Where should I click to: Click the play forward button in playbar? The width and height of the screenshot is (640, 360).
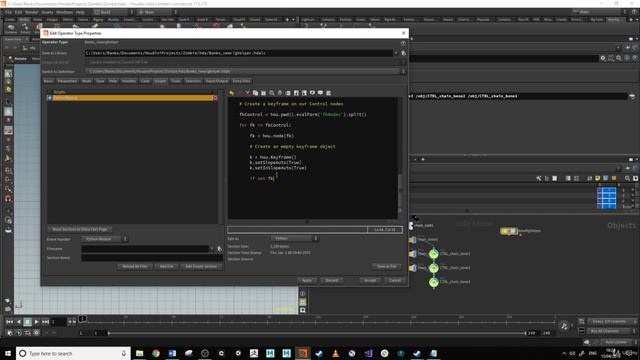36,322
